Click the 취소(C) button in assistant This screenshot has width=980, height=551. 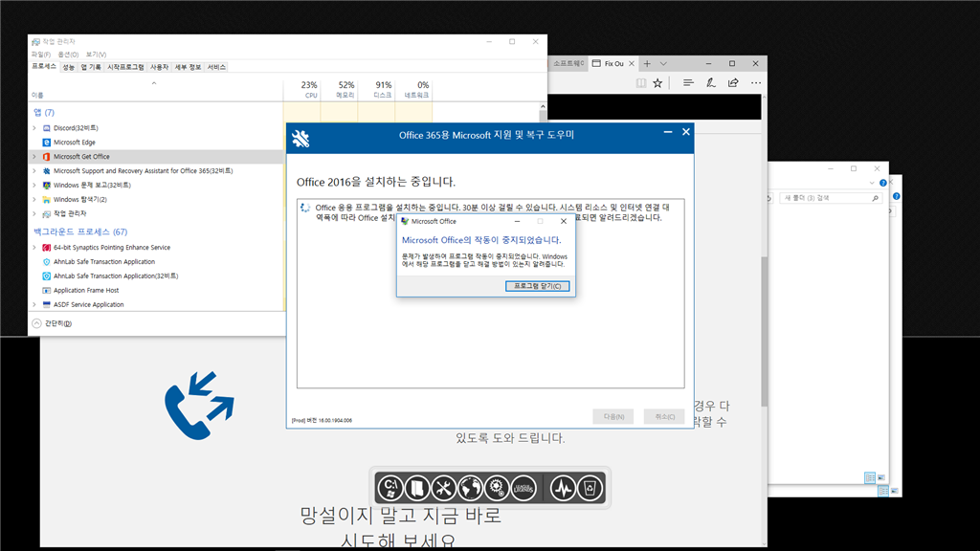[x=664, y=417]
